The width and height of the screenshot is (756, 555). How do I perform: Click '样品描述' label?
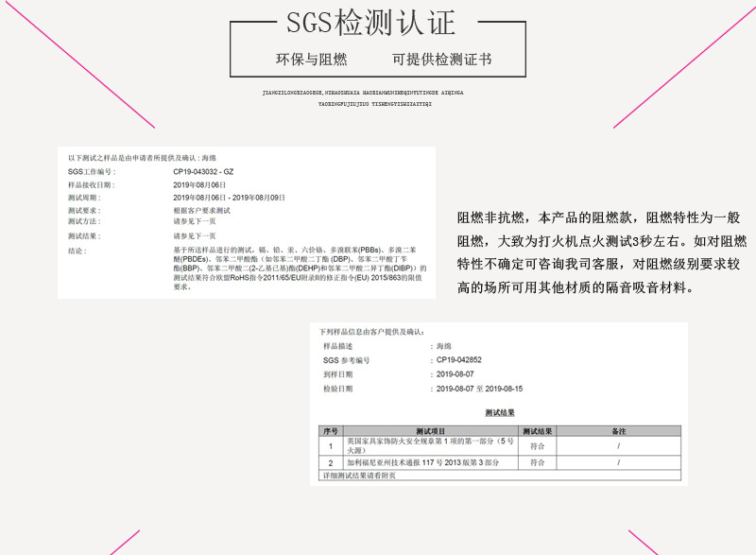click(x=338, y=346)
